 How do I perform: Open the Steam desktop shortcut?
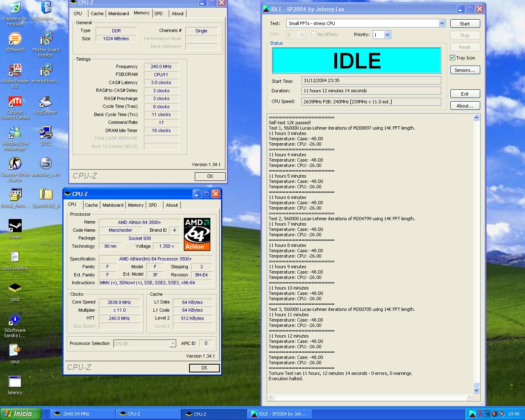click(15, 226)
